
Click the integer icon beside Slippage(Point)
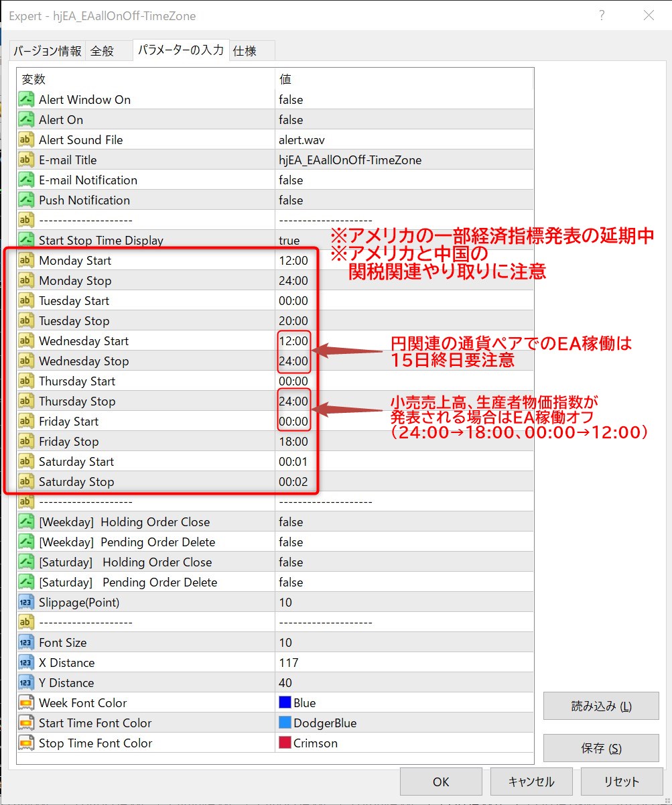[26, 603]
